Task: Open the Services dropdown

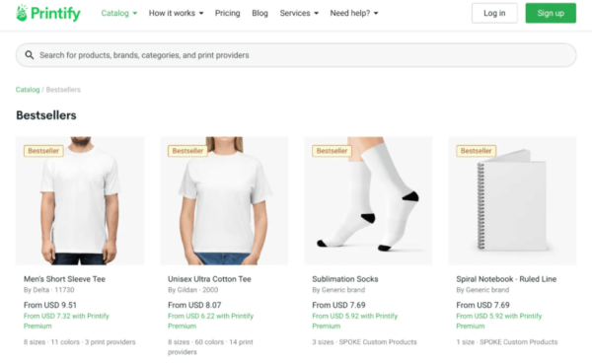Action: coord(299,13)
